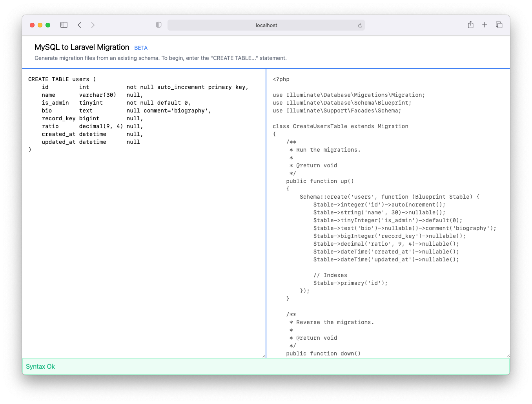Click the green zoom traffic light button
Viewport: 532px width, 404px height.
point(47,25)
